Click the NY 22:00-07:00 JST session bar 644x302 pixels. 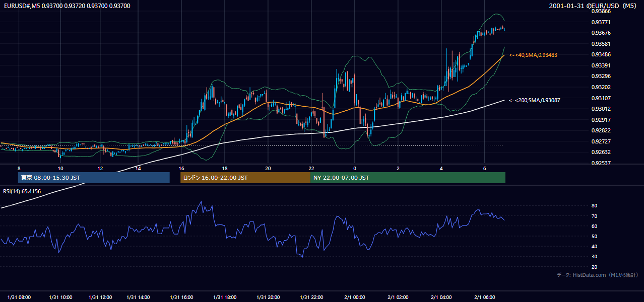408,178
